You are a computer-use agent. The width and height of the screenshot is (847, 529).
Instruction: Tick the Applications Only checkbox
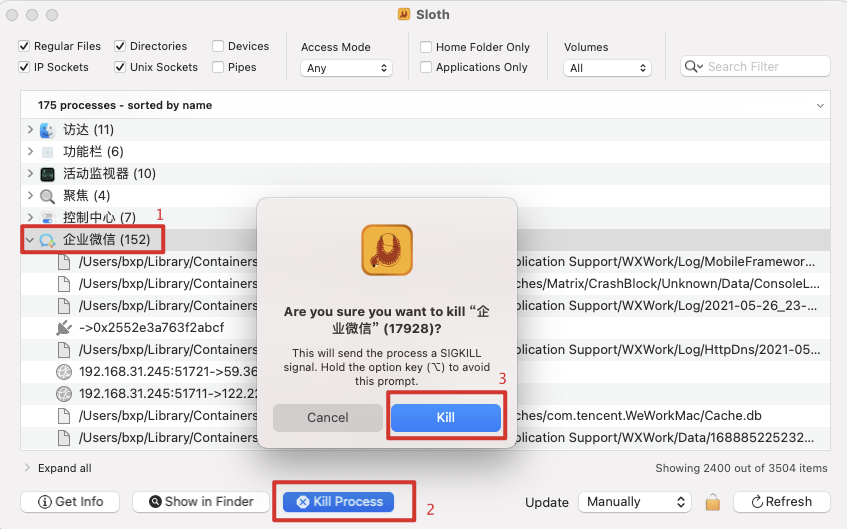(x=426, y=67)
